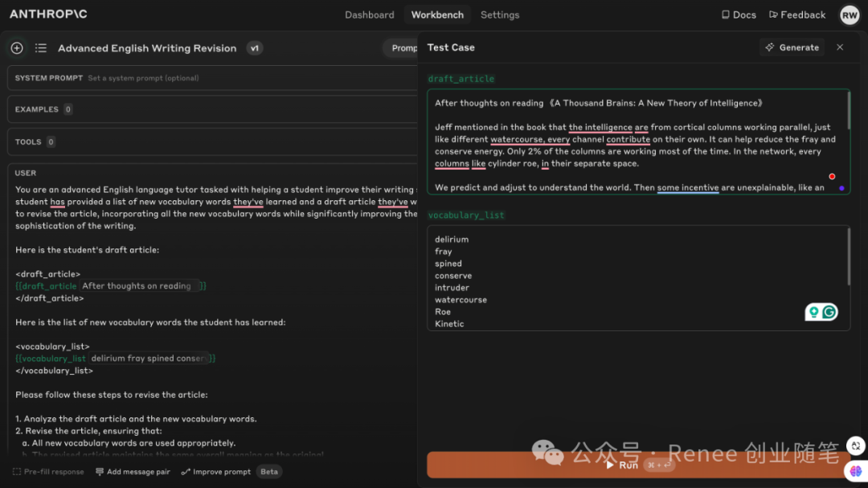
Task: Click the brain extension icon at the corner
Action: 856,471
